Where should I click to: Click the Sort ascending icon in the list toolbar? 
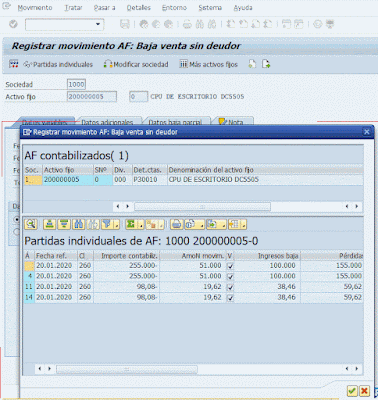(50, 224)
